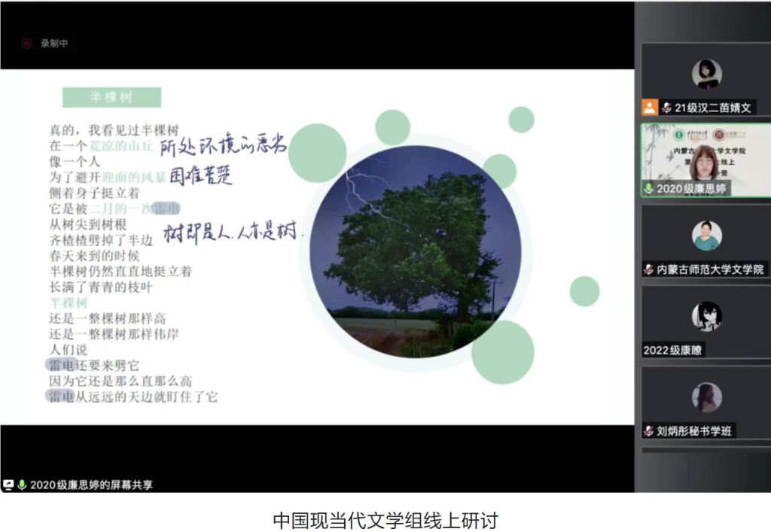
Task: Click the 刘炳彤秘书学班 participant avatar
Action: [706, 397]
